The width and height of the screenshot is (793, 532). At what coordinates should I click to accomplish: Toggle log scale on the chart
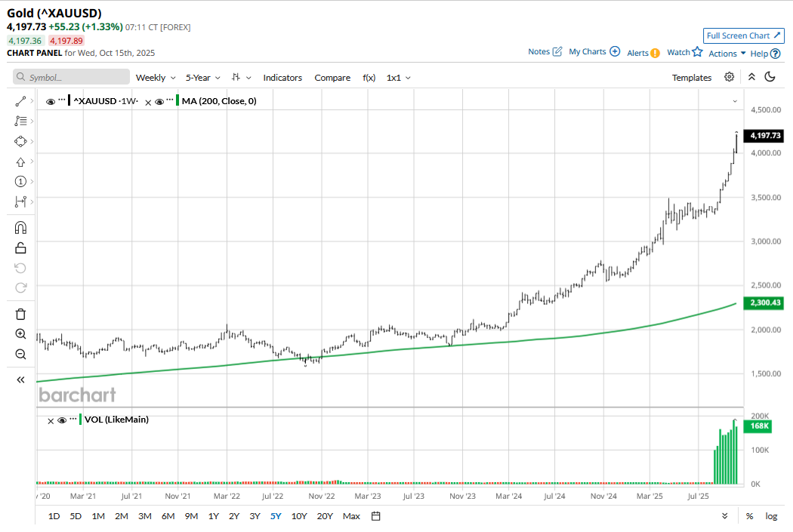(x=771, y=516)
